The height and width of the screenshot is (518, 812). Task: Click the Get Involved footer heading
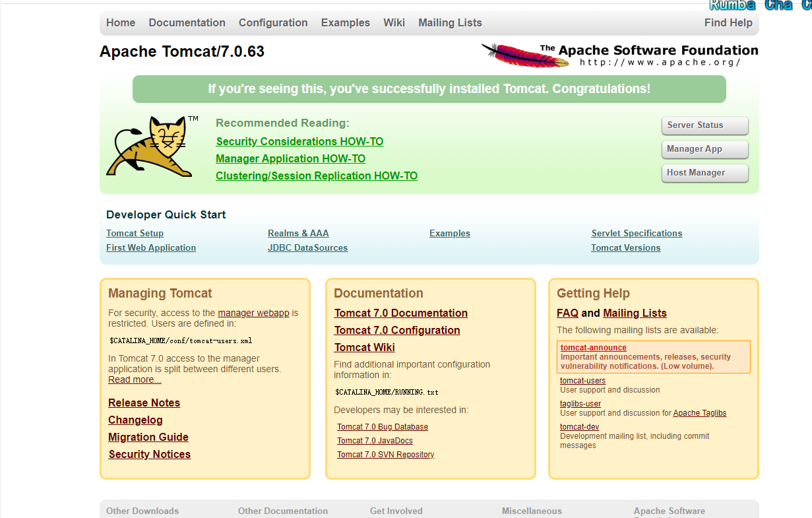[396, 511]
